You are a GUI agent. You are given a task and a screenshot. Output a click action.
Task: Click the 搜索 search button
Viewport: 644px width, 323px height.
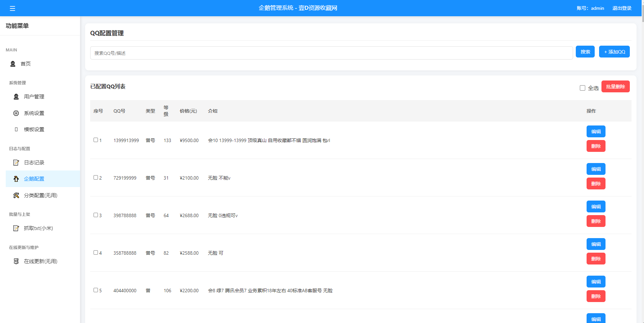pyautogui.click(x=585, y=51)
